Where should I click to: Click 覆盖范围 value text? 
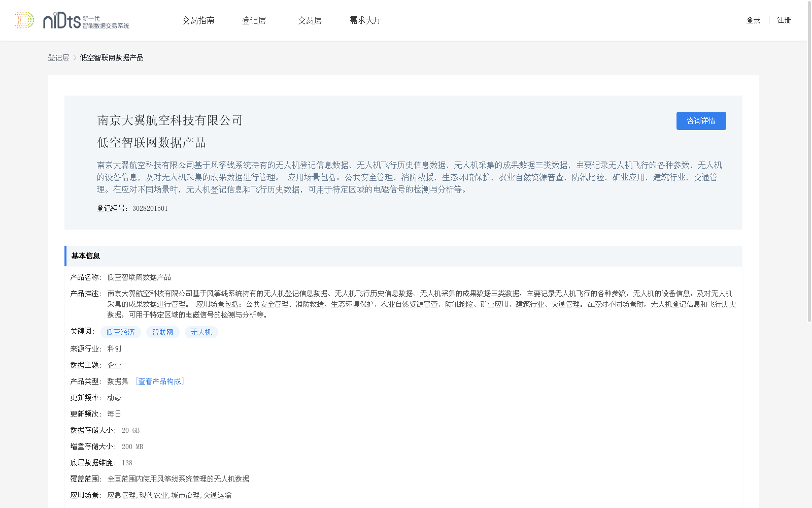(178, 479)
